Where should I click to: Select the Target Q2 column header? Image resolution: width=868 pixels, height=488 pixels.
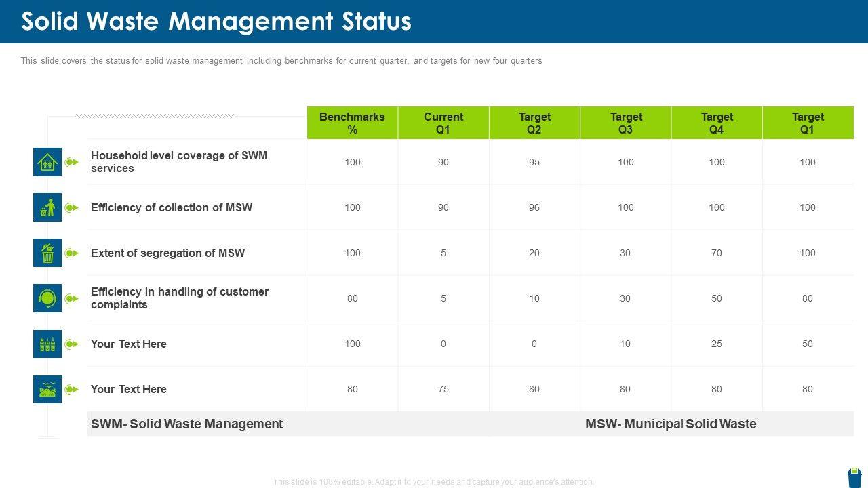coord(534,123)
